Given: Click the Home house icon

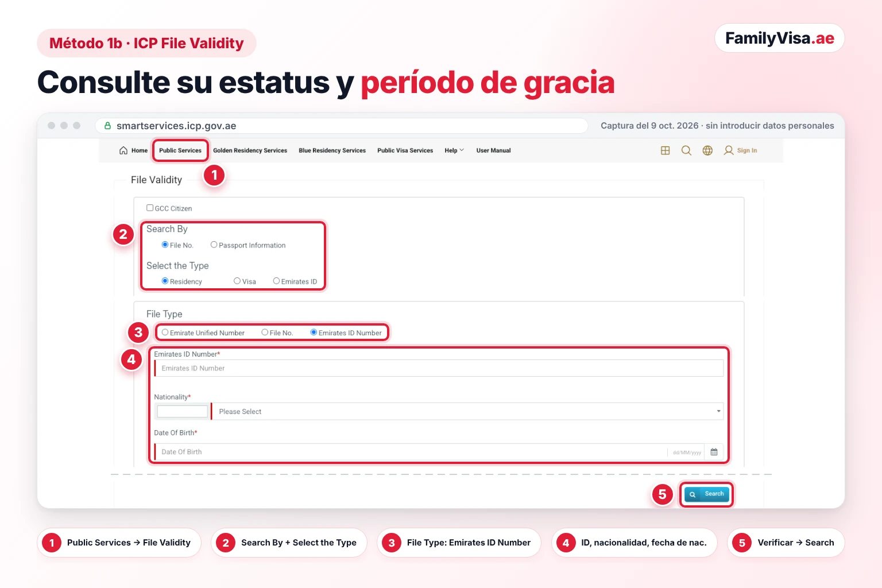Looking at the screenshot, I should tap(123, 150).
